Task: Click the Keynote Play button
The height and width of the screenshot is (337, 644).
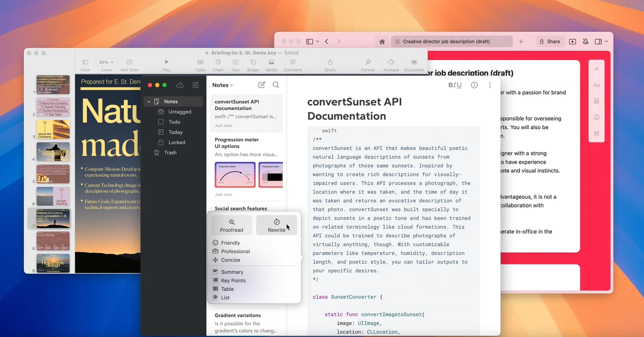Action: 166,62
